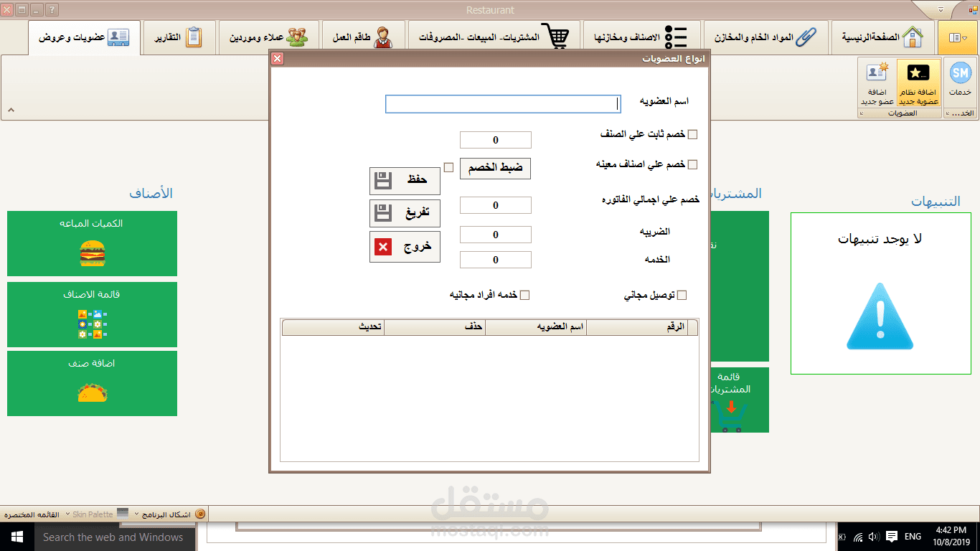Click the Search the web and Windows box
The width and height of the screenshot is (980, 551).
point(115,537)
